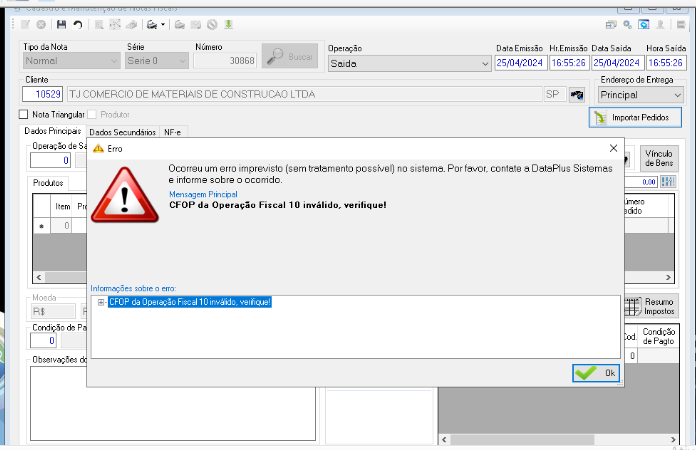Click the cancel circle toolbar icon
Screen dimensions: 697x450
click(41, 24)
